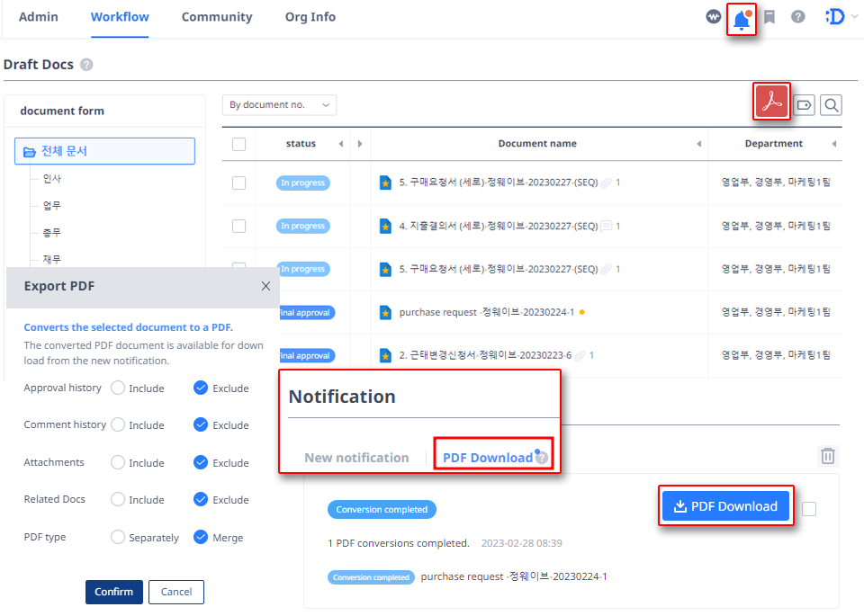Choose Separately for PDF type

118,537
